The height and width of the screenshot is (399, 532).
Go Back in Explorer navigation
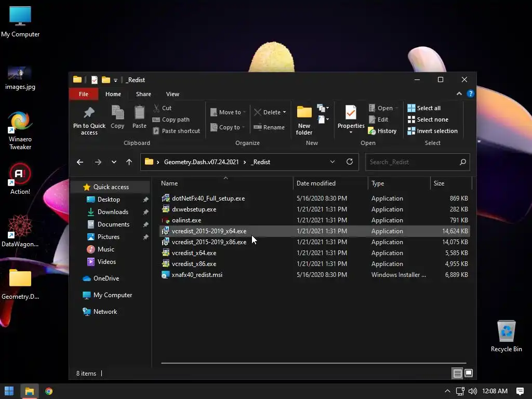click(80, 162)
